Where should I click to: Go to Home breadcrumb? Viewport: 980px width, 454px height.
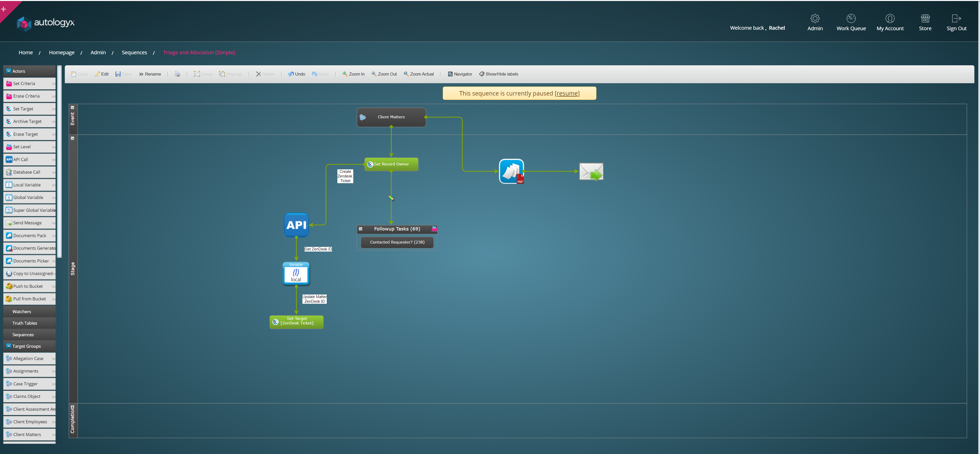(26, 52)
